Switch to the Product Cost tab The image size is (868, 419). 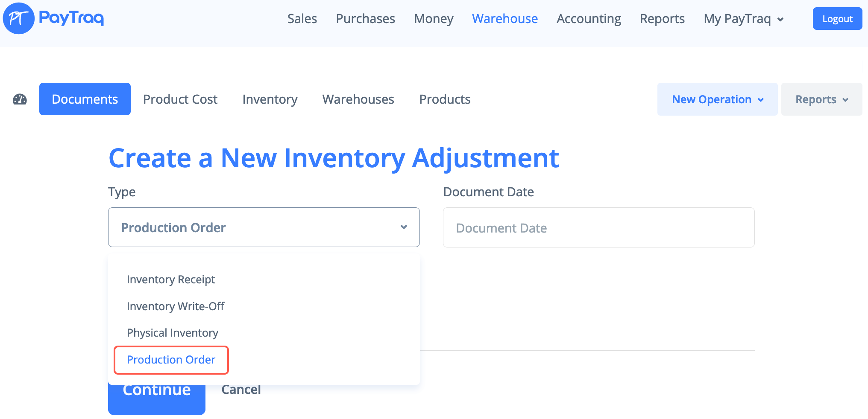[x=180, y=99]
